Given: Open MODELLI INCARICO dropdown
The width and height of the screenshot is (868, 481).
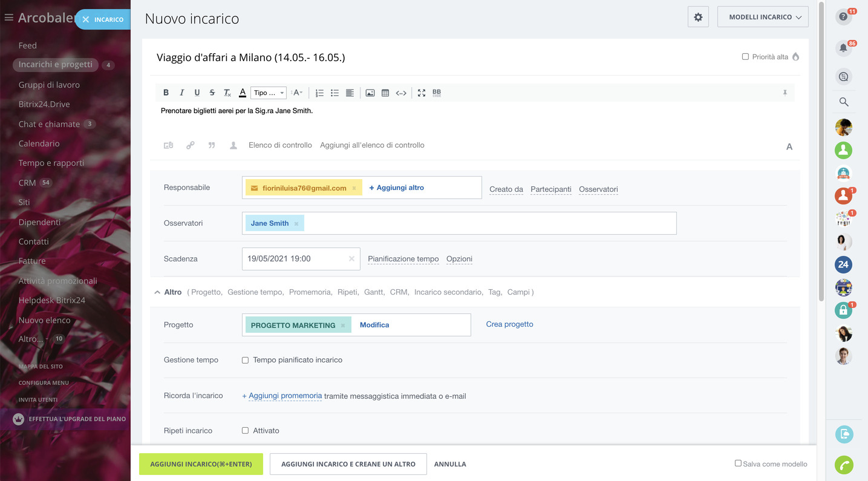Looking at the screenshot, I should click(x=763, y=17).
